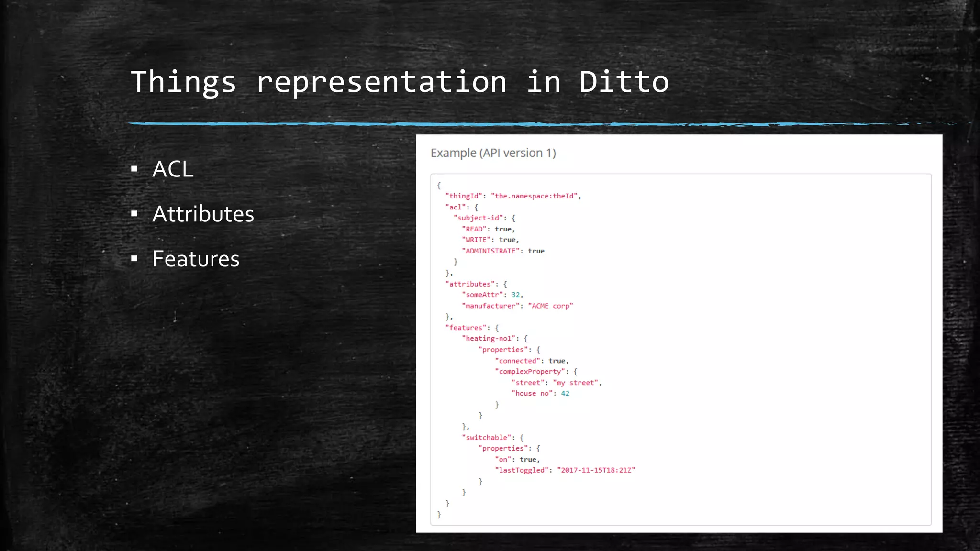Click "properties" under heating-no1
The width and height of the screenshot is (980, 551).
[503, 350]
